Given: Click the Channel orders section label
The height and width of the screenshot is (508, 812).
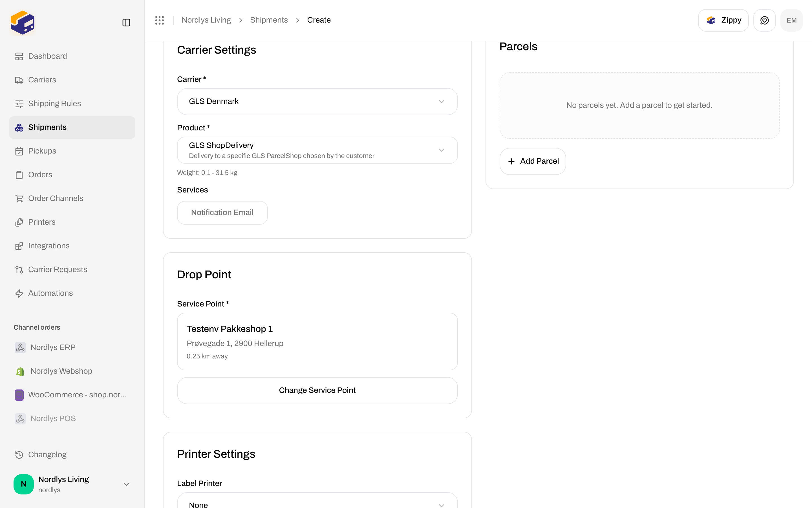Looking at the screenshot, I should tap(37, 328).
